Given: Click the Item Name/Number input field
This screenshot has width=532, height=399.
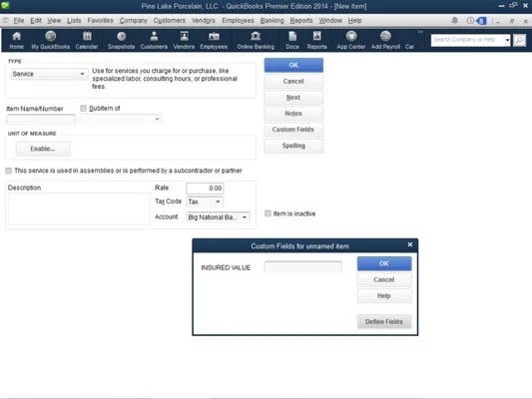Looking at the screenshot, I should 41,120.
